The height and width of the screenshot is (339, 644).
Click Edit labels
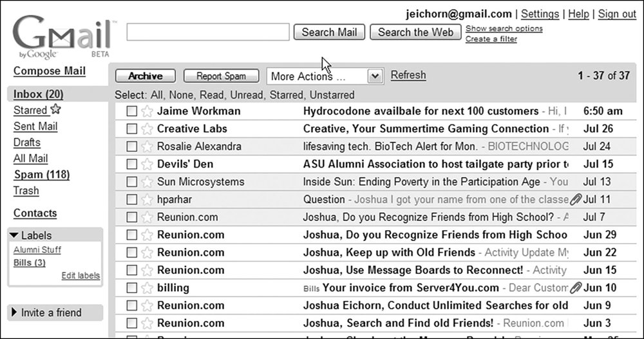tap(80, 275)
